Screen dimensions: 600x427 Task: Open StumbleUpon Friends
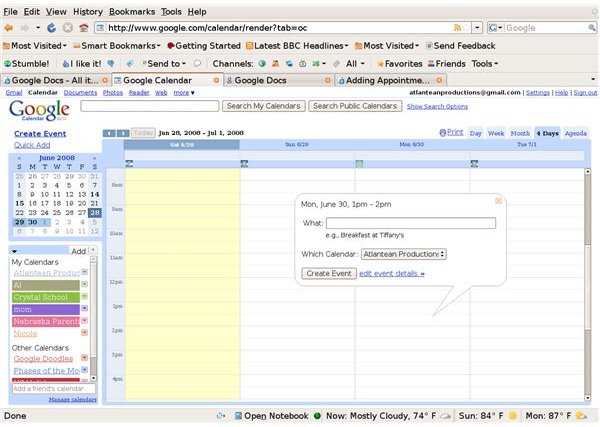pyautogui.click(x=446, y=64)
